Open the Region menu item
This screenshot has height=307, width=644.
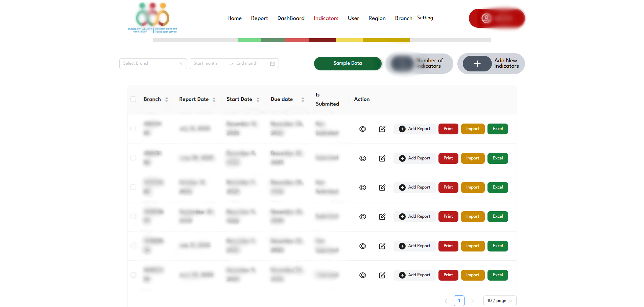coord(377,18)
